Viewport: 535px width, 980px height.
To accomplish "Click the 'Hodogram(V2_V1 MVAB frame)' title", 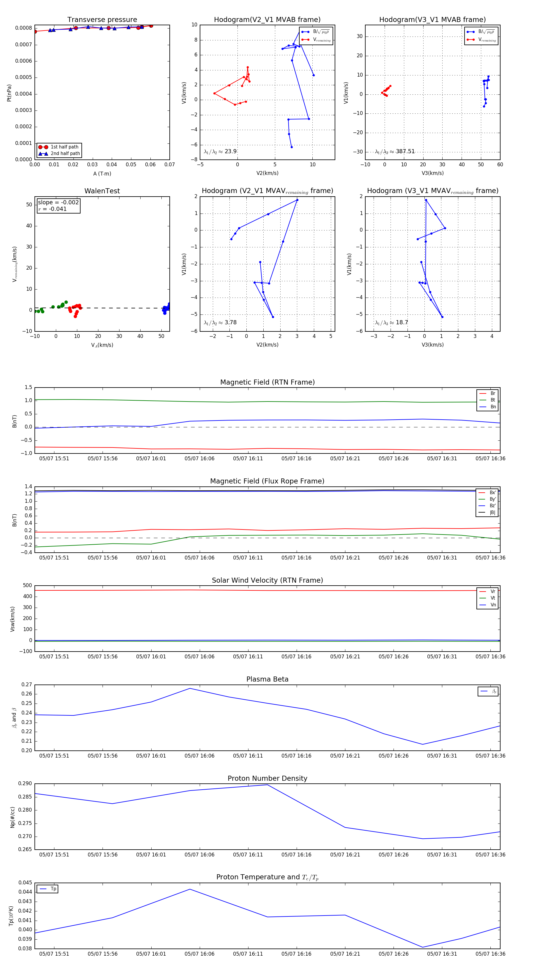I will tap(267, 20).
